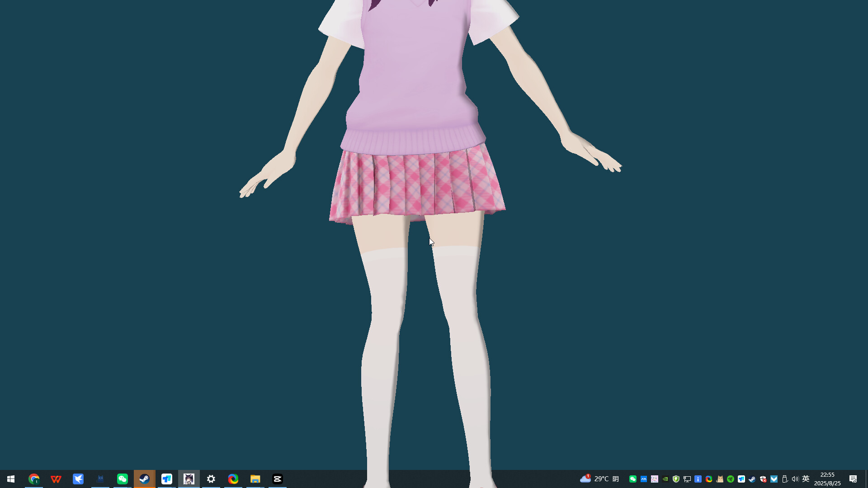The width and height of the screenshot is (868, 488).
Task: Click safely remove hardware USB icon
Action: (x=784, y=479)
